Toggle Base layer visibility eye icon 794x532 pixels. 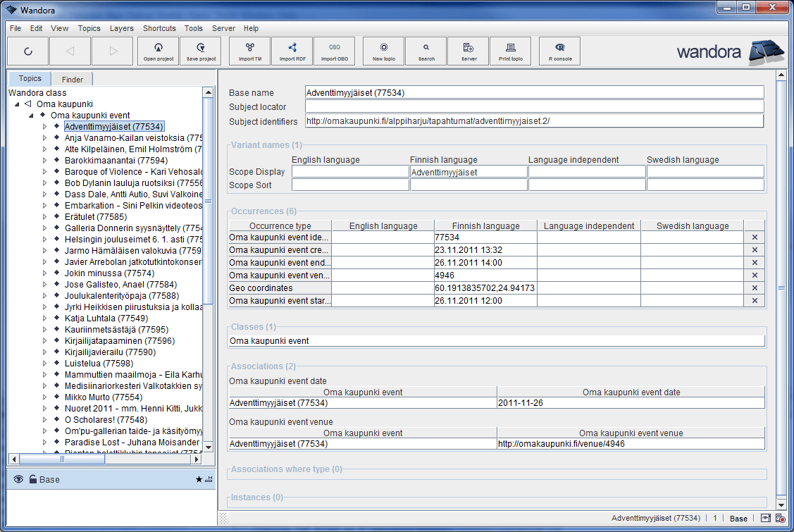18,479
